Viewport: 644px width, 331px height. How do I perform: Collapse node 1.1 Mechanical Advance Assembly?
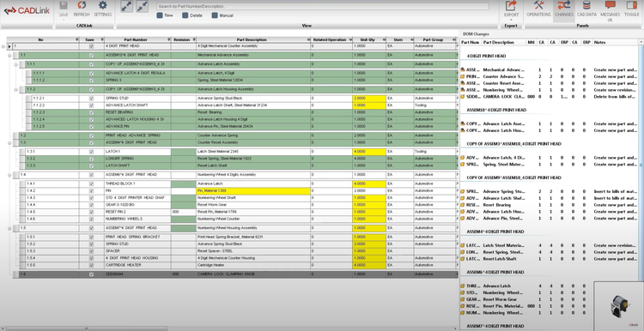coord(9,55)
